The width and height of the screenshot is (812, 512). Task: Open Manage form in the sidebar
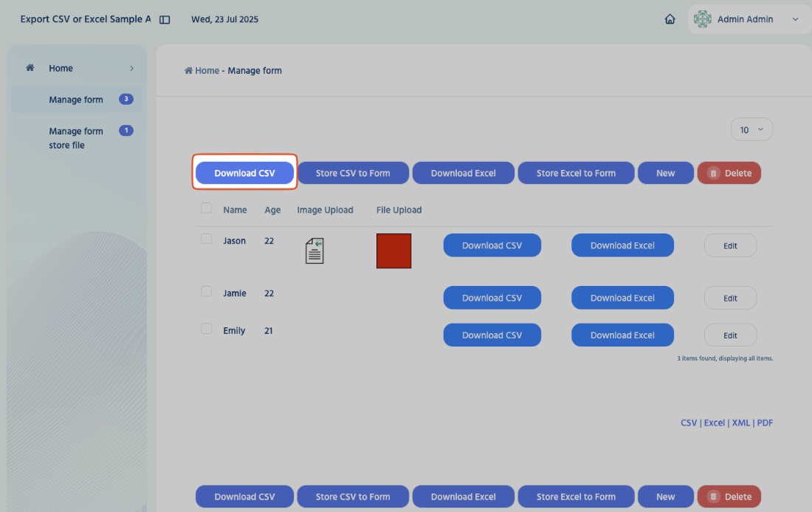[76, 100]
